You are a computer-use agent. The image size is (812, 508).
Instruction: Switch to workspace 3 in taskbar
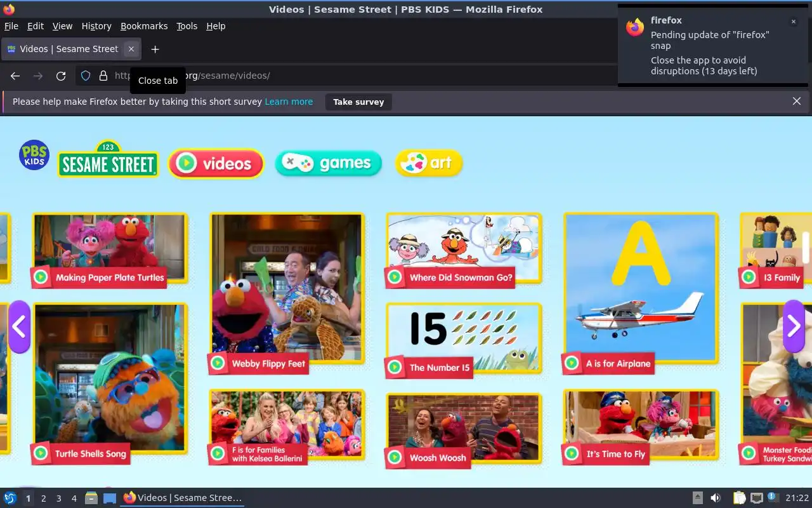click(x=58, y=498)
